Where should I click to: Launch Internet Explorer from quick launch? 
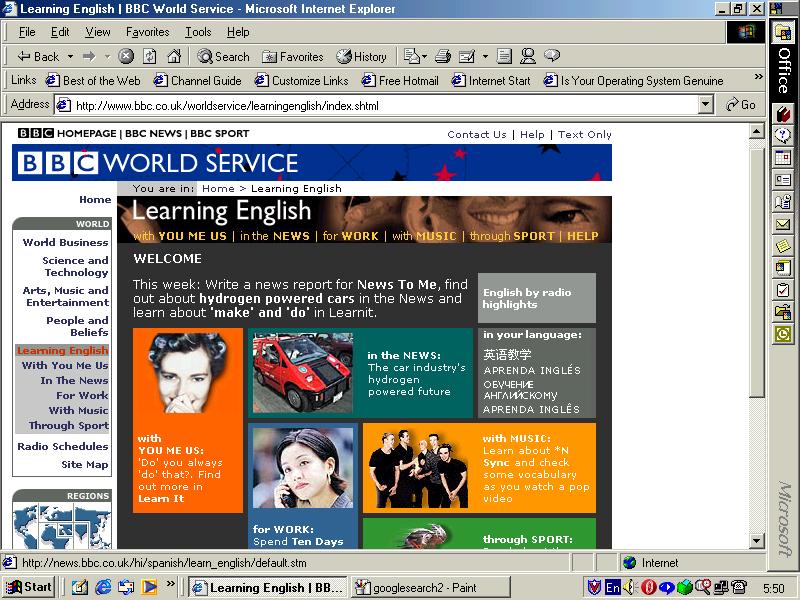coord(103,587)
